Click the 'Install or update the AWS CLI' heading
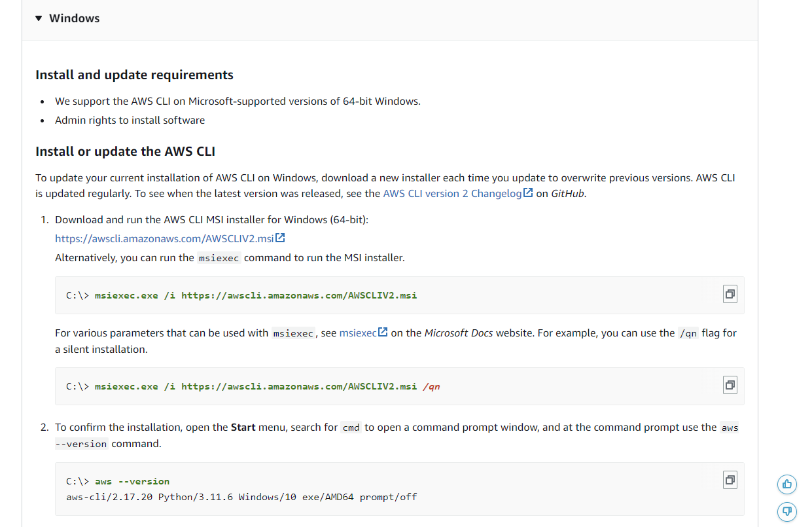This screenshot has width=812, height=527. 125,152
